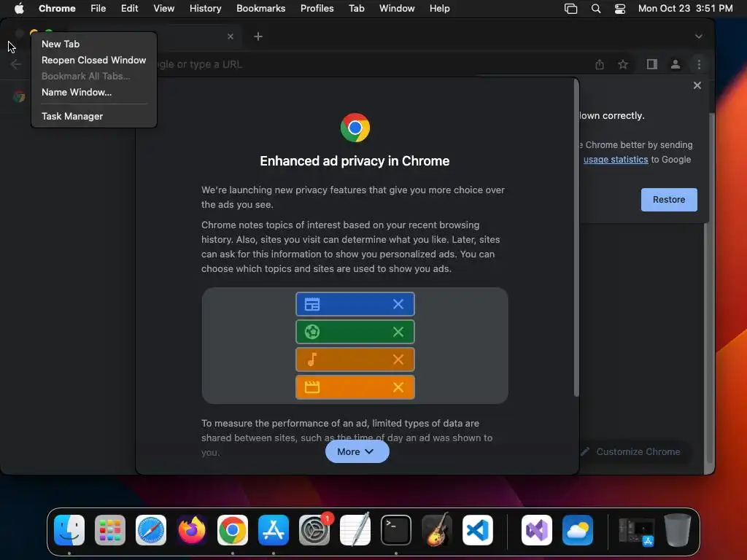The width and height of the screenshot is (747, 560).
Task: Open Terminal from the dock
Action: [396, 530]
